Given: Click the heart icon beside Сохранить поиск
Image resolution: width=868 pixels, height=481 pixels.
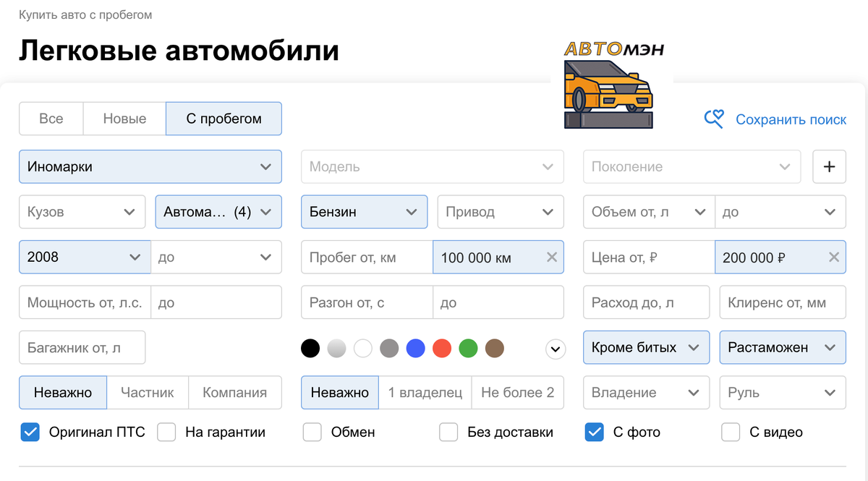Looking at the screenshot, I should click(712, 119).
